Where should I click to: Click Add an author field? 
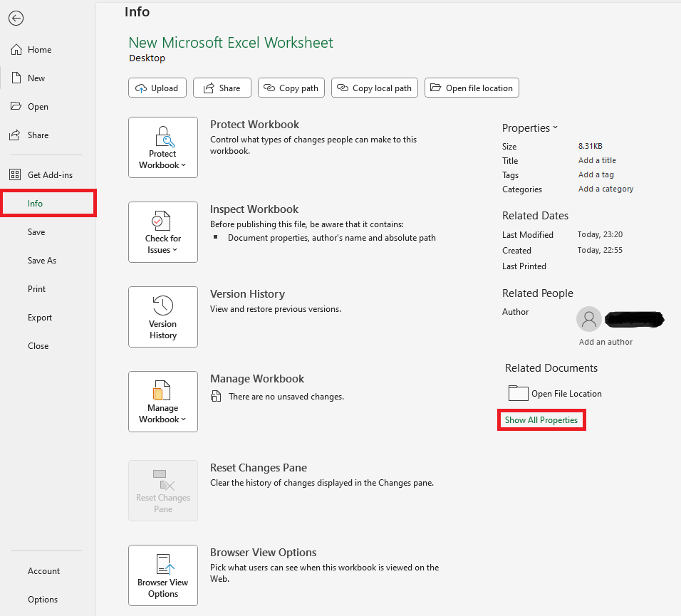tap(605, 342)
